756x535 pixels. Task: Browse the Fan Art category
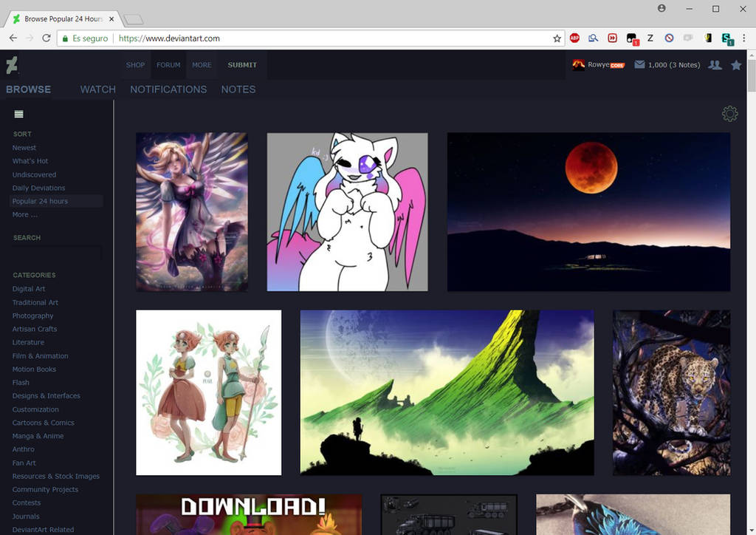(24, 463)
